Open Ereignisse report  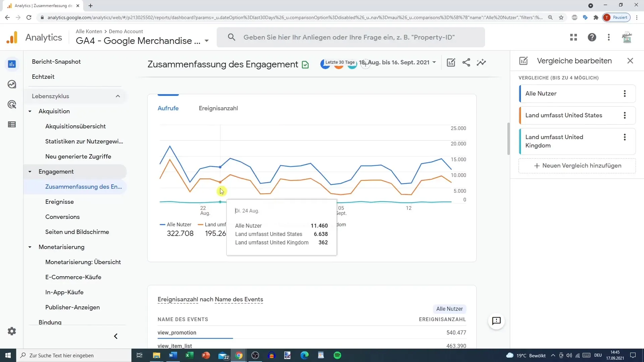[x=59, y=202]
